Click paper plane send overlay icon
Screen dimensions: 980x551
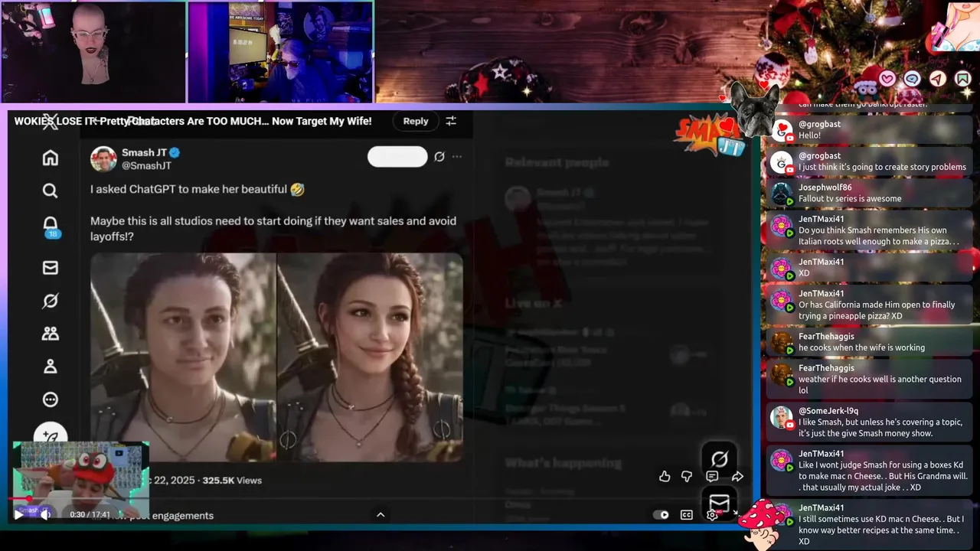click(x=937, y=79)
